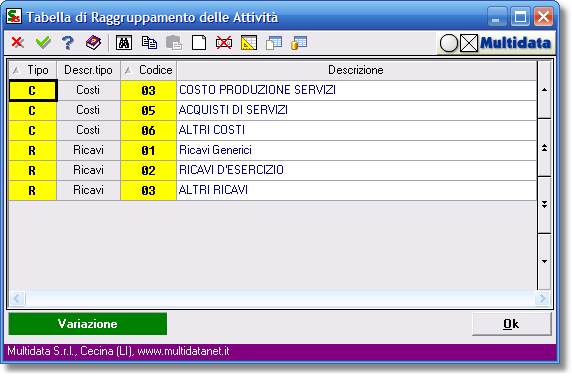Click the binoculars search icon
The height and width of the screenshot is (376, 572).
tap(124, 43)
